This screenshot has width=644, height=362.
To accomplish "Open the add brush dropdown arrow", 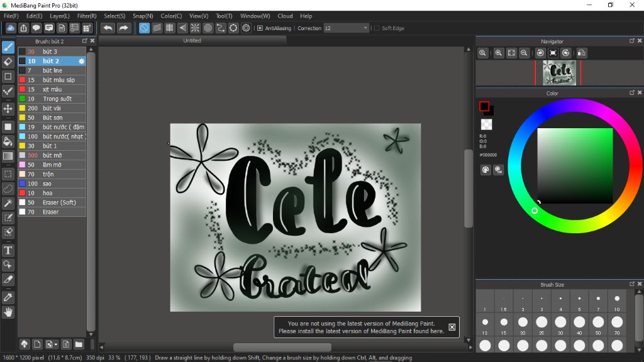I will coord(57,344).
